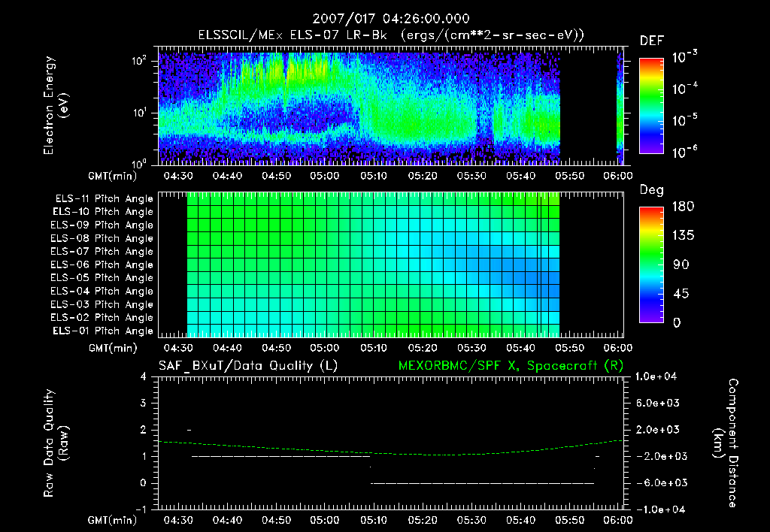Click the 05:00 time label under the spectrogram
The image size is (770, 532).
tap(325, 176)
